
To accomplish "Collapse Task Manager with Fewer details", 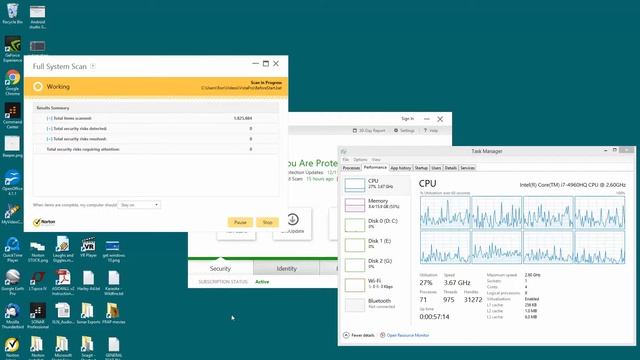I will pos(359,335).
